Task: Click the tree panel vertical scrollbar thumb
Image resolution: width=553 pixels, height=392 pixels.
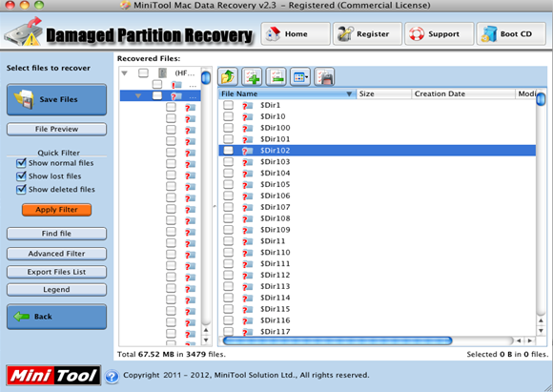Action: (x=206, y=77)
